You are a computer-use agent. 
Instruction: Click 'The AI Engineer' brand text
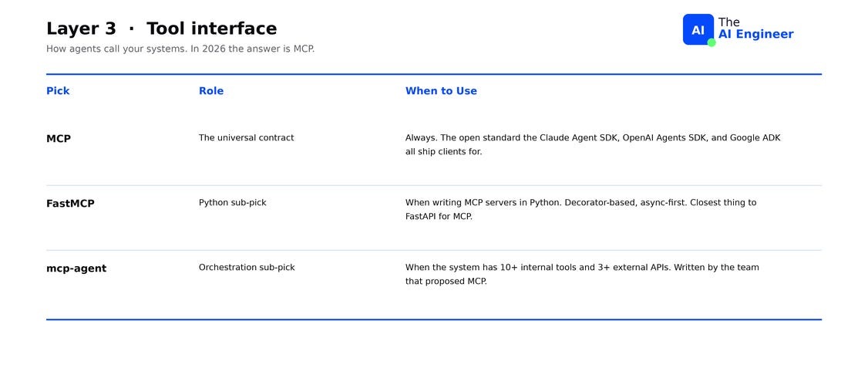755,29
